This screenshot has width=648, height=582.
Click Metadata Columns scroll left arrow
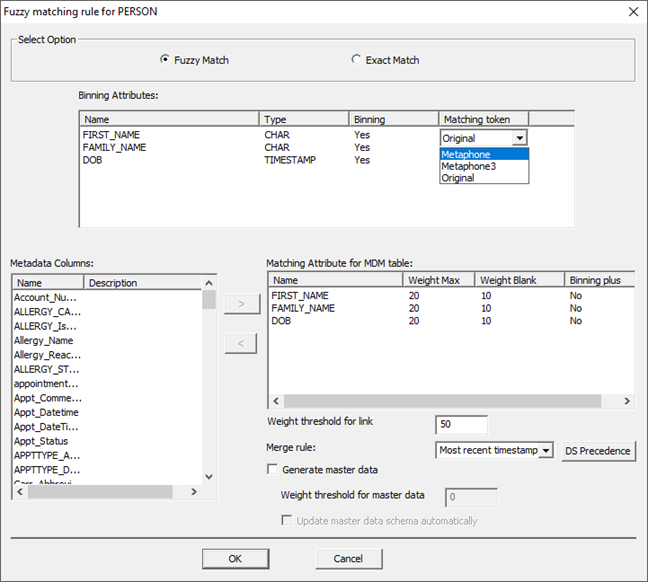pyautogui.click(x=20, y=491)
